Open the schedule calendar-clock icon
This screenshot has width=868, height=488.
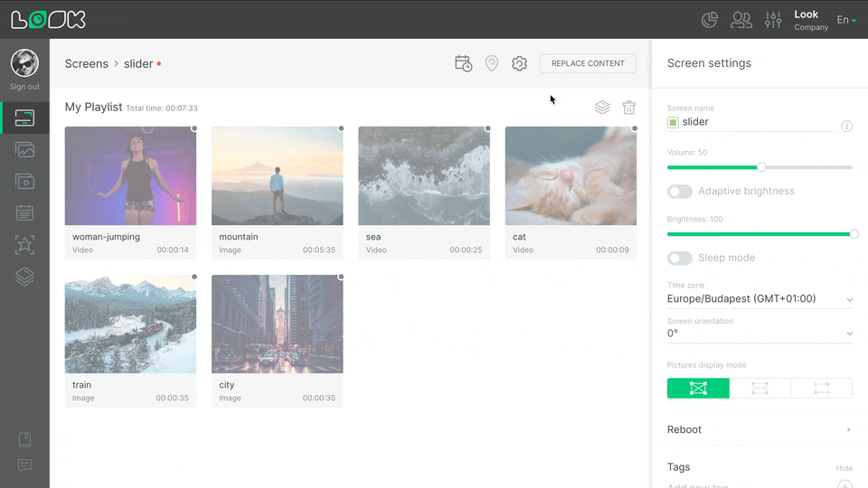pyautogui.click(x=463, y=63)
